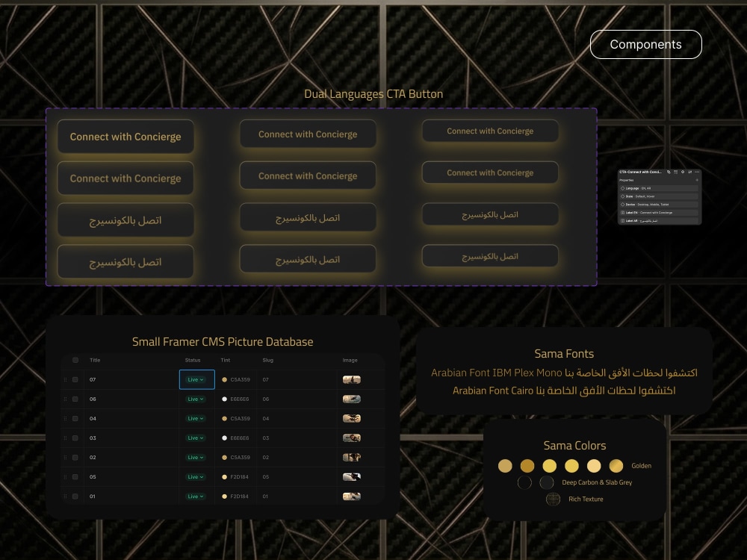Check the checkbox for row 02
Viewport: 747px width, 560px height.
(x=75, y=457)
